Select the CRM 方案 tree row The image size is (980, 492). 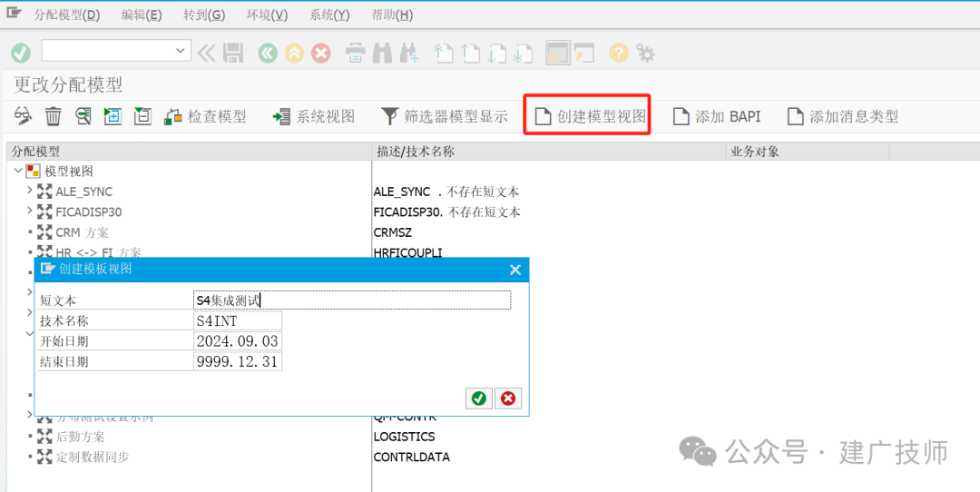tap(82, 232)
